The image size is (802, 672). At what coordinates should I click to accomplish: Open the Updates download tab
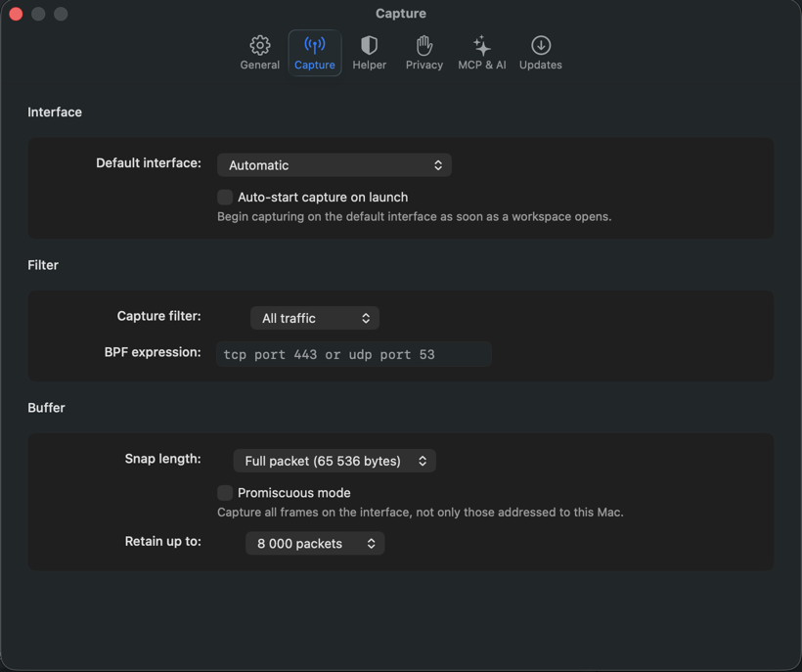point(541,53)
